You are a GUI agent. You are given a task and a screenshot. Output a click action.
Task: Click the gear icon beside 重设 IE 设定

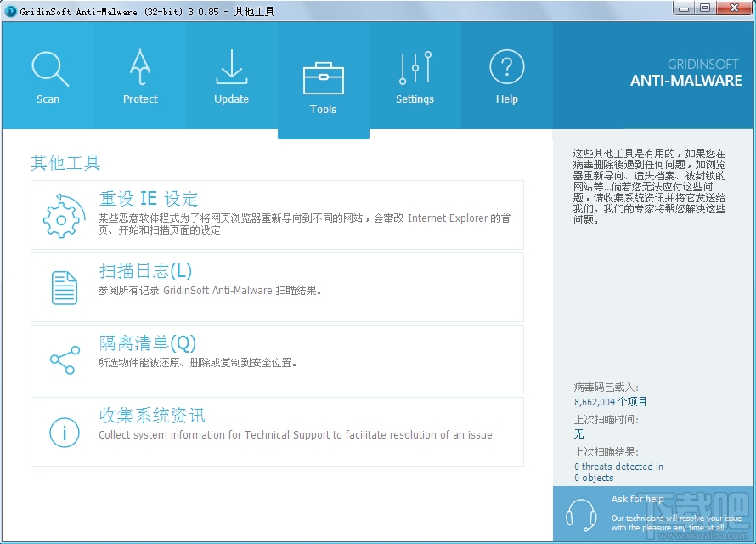click(63, 217)
